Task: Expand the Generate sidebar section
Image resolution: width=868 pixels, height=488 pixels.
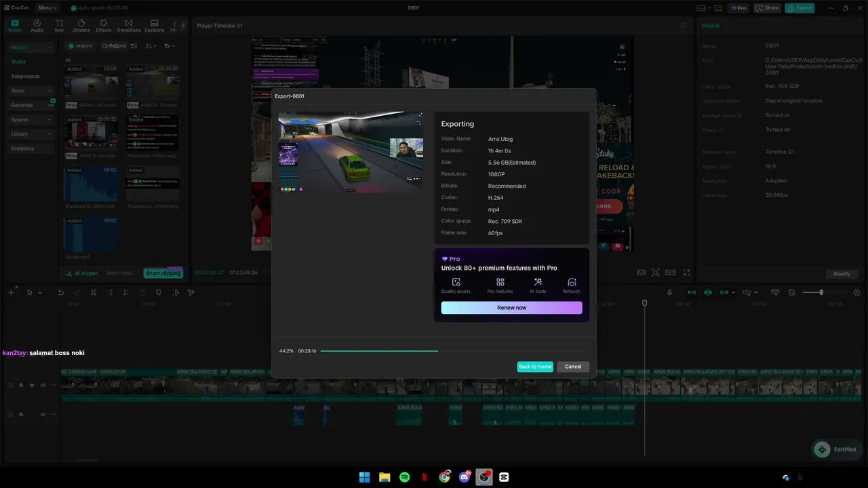Action: pos(31,105)
